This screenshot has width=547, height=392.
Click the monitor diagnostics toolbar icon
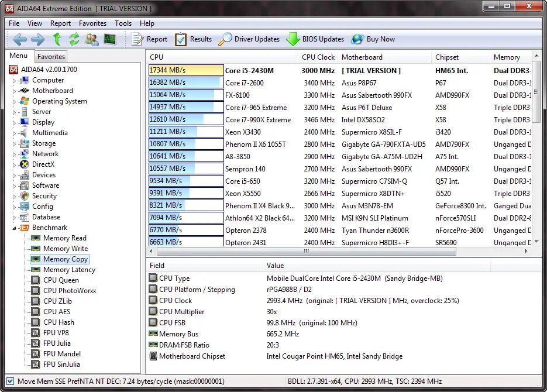[x=110, y=39]
